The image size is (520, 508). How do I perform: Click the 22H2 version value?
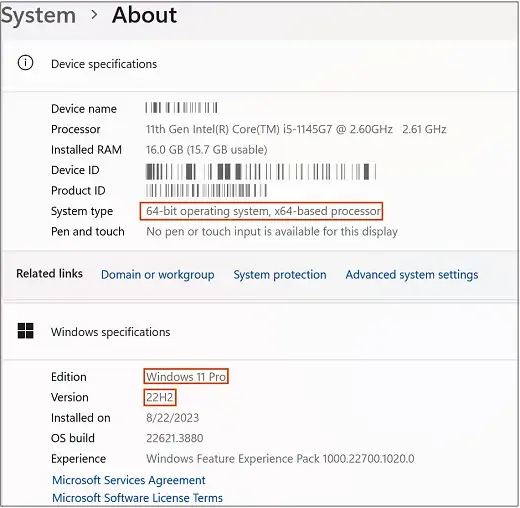point(160,397)
